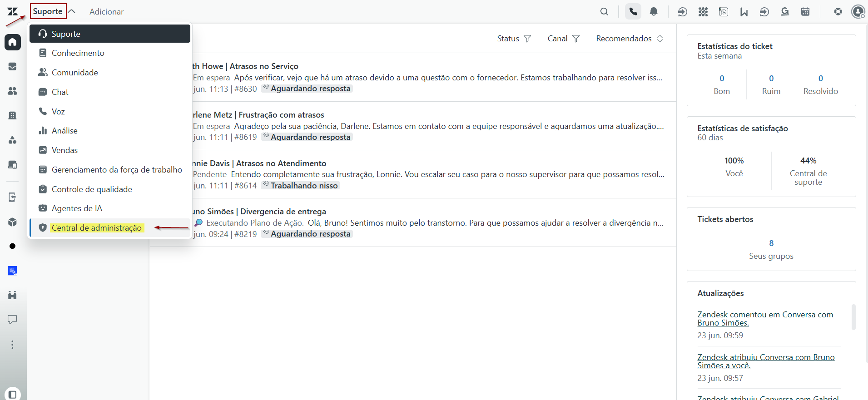Open the cube app icon in sidebar

pyautogui.click(x=13, y=222)
